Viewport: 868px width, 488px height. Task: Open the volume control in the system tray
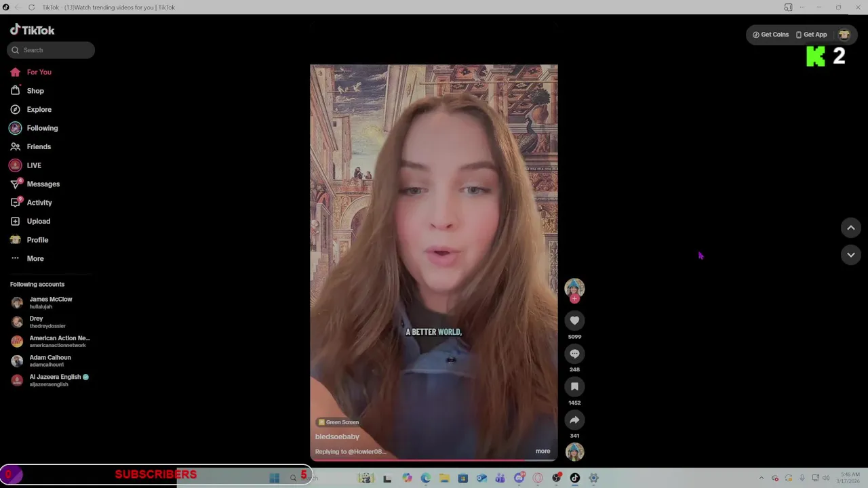click(x=826, y=478)
